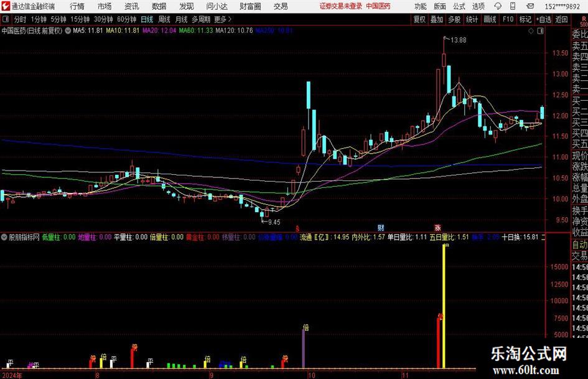The width and height of the screenshot is (588, 379).
Task: Click the 复权 toolbar button
Action: pos(419,19)
